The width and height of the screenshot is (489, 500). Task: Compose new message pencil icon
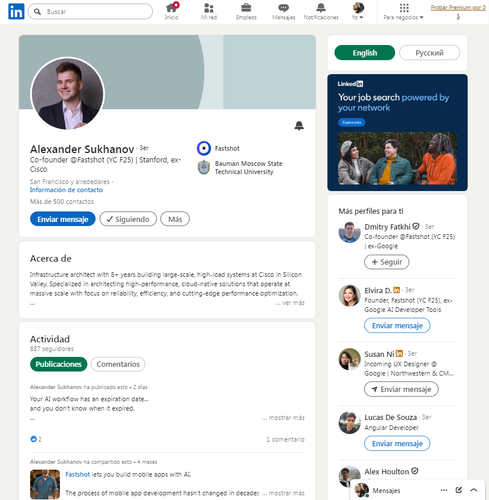(x=459, y=490)
